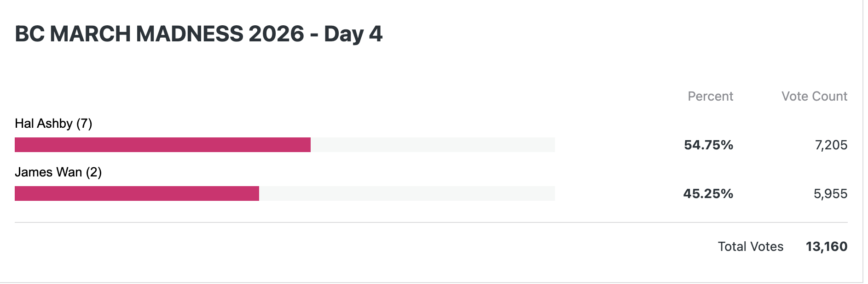
Task: Select the 7,205 vote count
Action: tap(831, 145)
